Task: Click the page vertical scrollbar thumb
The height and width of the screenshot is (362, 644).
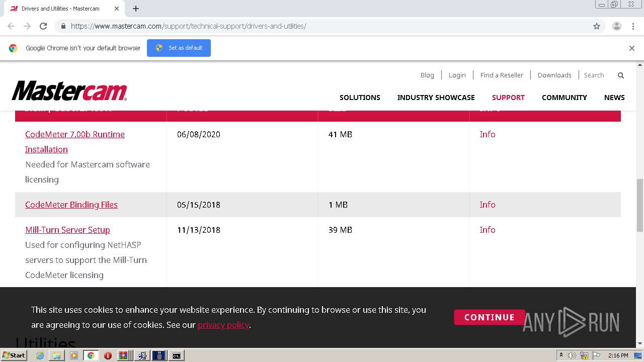Action: 640,205
